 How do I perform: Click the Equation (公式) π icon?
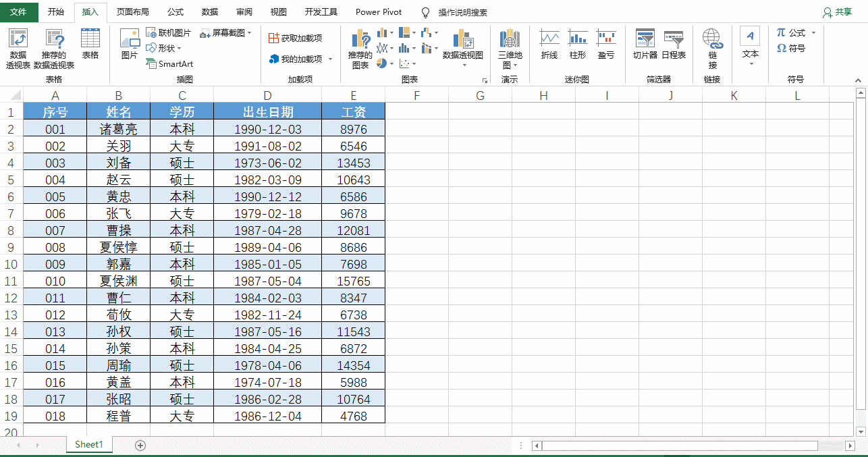782,32
